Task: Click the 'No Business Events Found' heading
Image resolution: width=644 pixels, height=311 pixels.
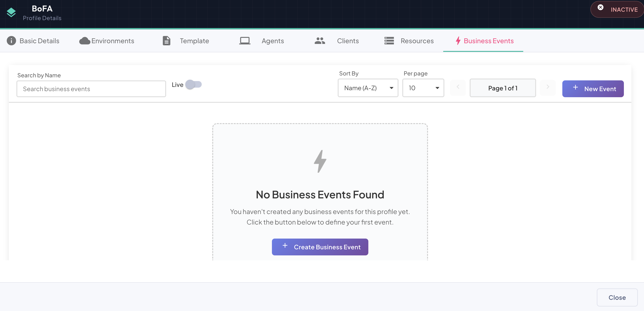Action: 320,195
